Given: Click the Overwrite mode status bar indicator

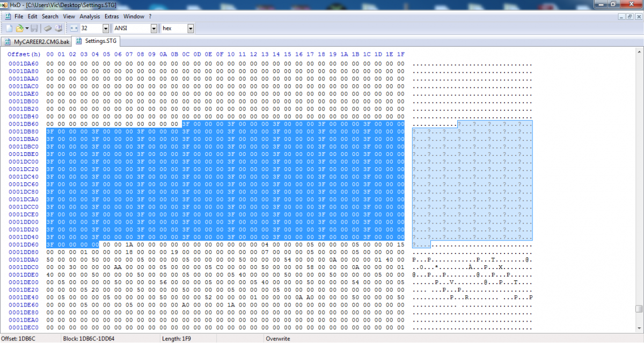Looking at the screenshot, I should (x=277, y=339).
